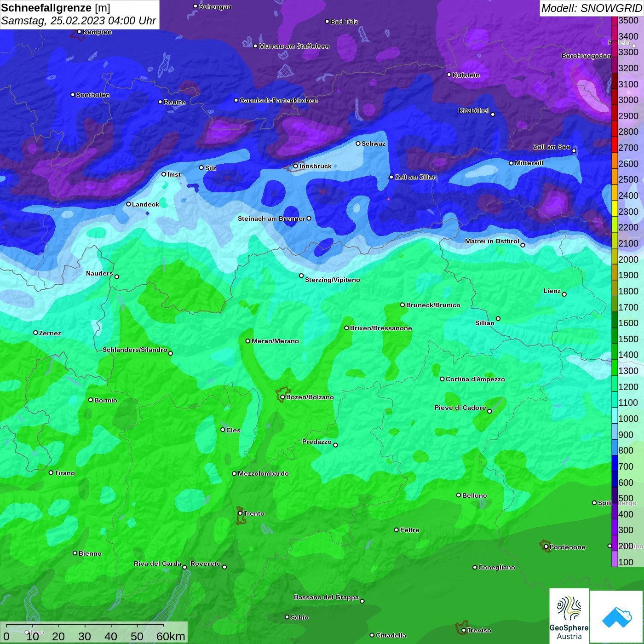Click the Garmisch-Partenkirchen label
644x644 pixels.
click(x=279, y=100)
